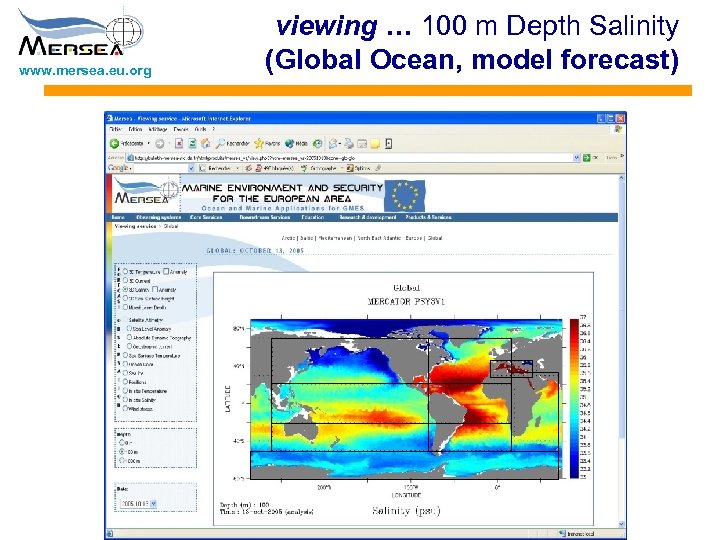Open the Observing systems navigation tab
The image size is (720, 540).
[158, 217]
